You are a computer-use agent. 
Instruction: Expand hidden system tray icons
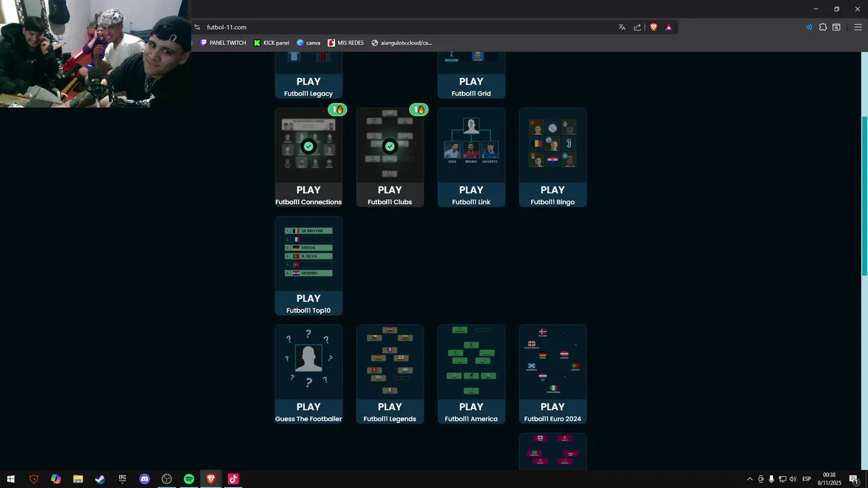click(749, 479)
